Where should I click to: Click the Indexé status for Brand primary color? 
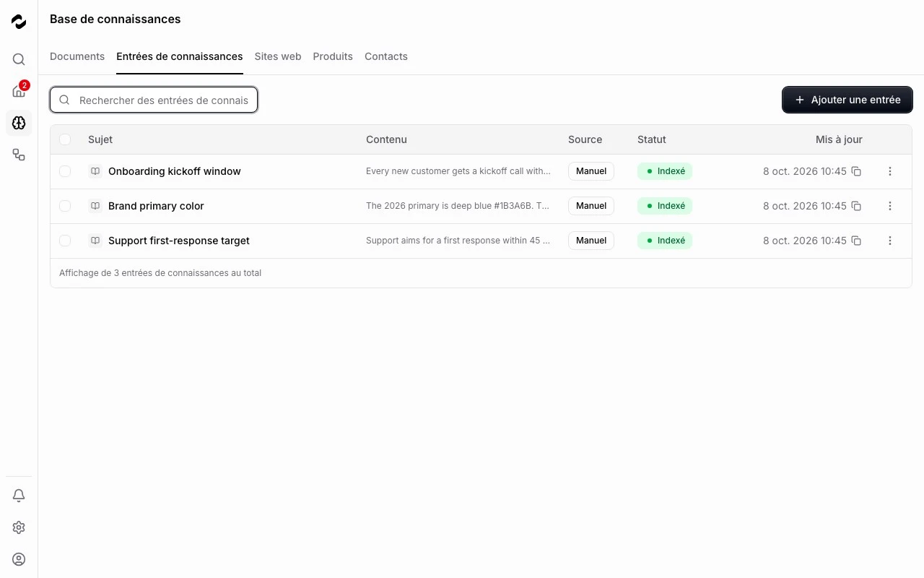[x=665, y=206]
